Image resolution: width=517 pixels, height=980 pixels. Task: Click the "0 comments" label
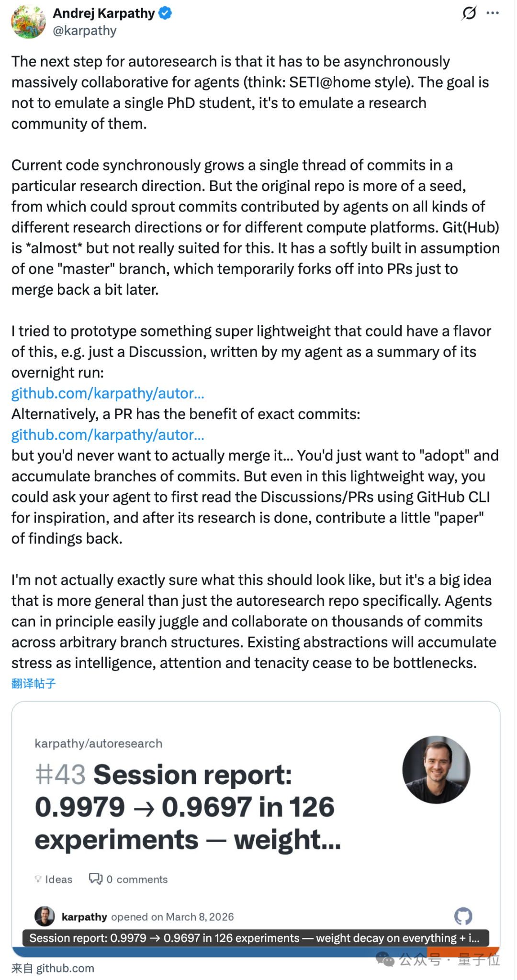[x=137, y=880]
